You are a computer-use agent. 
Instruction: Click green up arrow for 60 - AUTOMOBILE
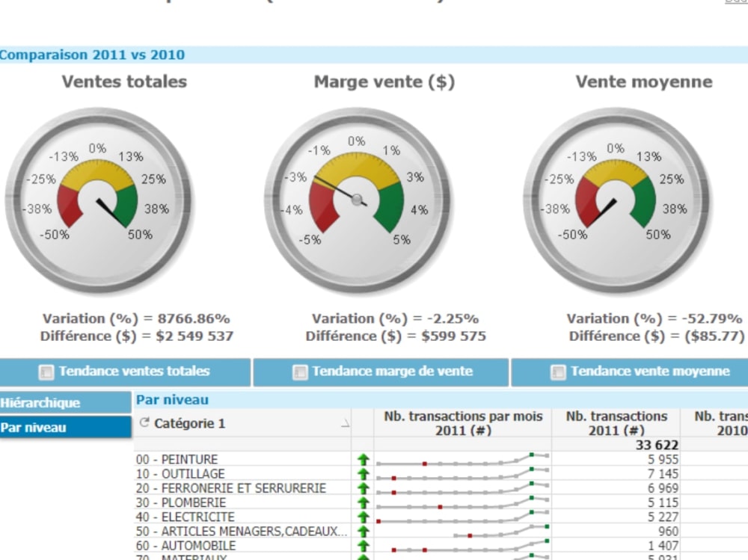[x=364, y=545]
